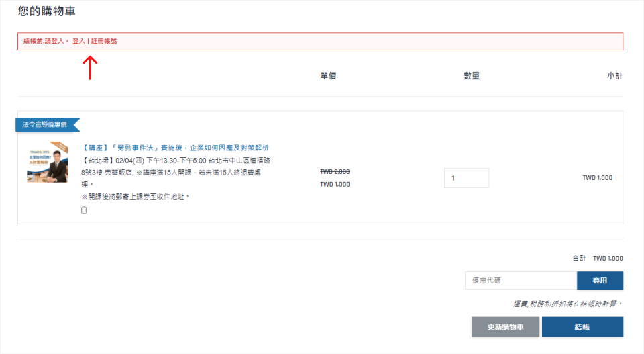The width and height of the screenshot is (644, 354).
Task: Click the 數量 column header
Action: tap(472, 76)
